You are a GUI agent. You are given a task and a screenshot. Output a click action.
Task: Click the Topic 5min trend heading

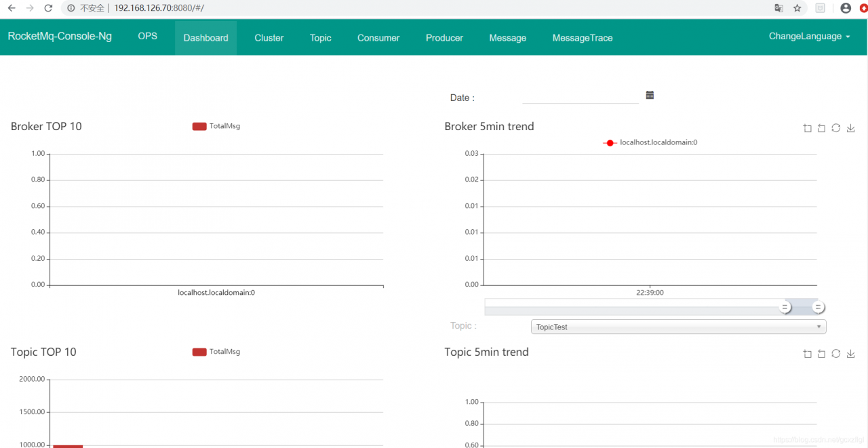[486, 352]
